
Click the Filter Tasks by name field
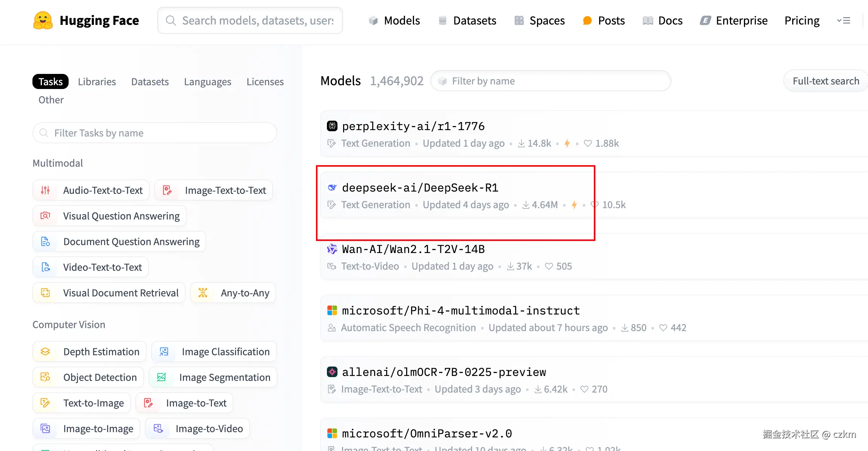(155, 133)
